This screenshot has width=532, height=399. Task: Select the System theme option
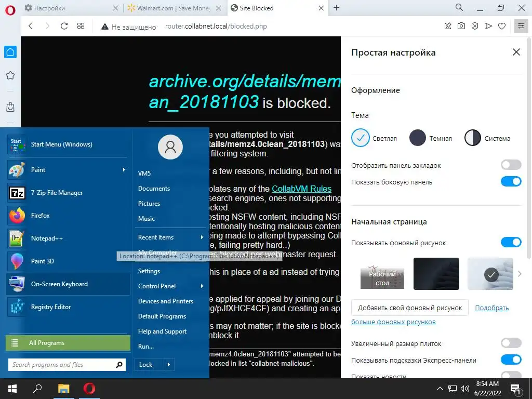[x=472, y=138]
